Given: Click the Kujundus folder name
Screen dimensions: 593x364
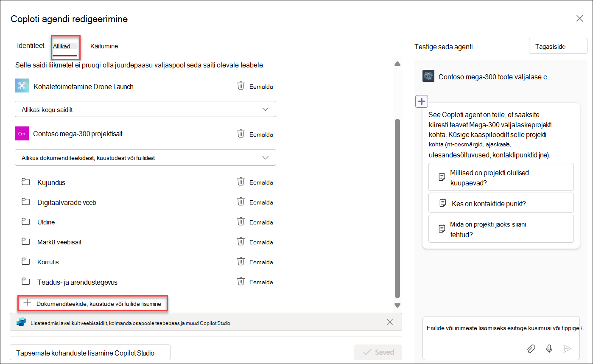Looking at the screenshot, I should 51,182.
